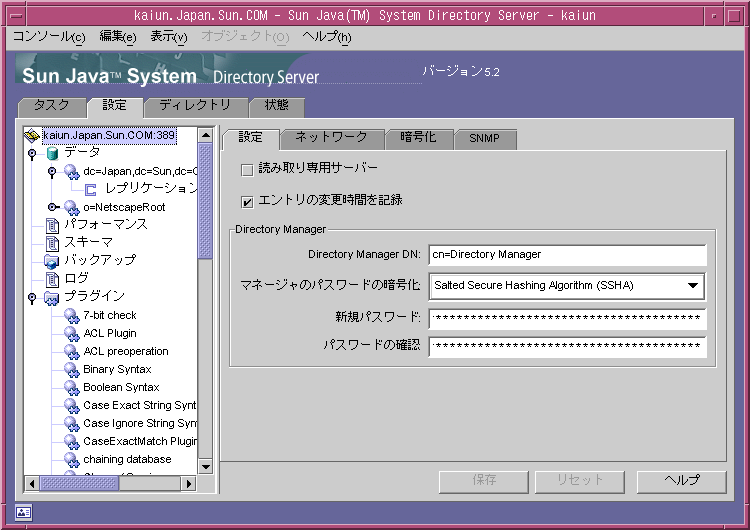
Task: Click the server icon beside kaiun.Japan.Sun.COM:389
Action: [32, 135]
